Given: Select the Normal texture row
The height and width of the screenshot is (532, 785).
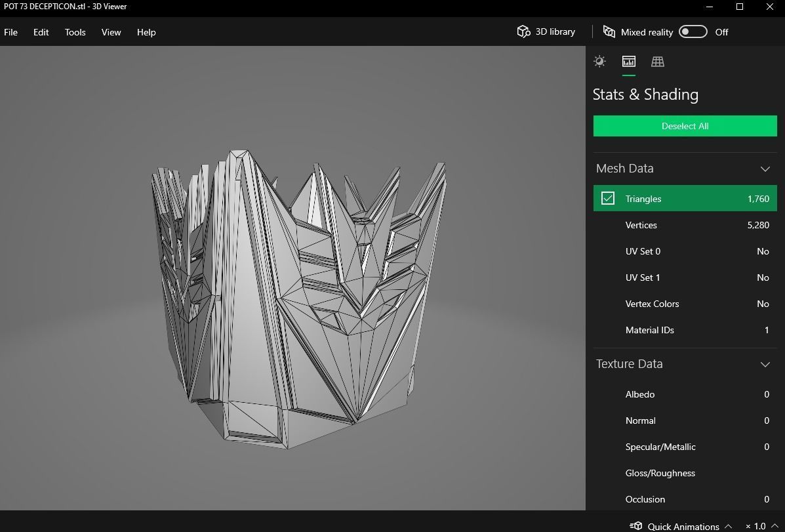Looking at the screenshot, I should click(x=685, y=420).
